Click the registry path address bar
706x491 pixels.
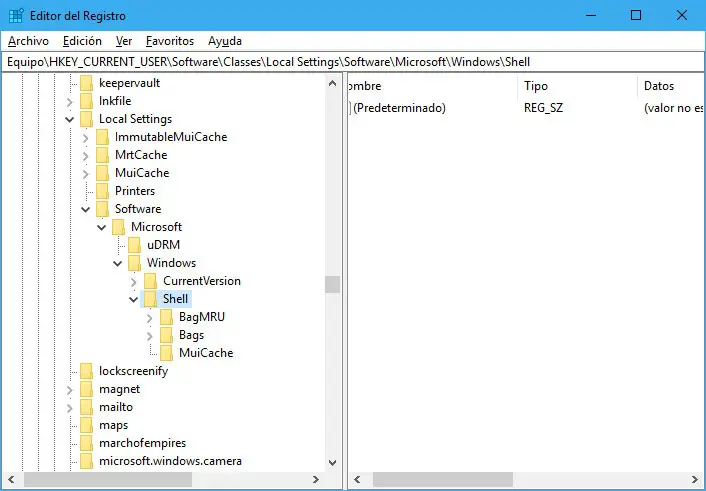[353, 62]
